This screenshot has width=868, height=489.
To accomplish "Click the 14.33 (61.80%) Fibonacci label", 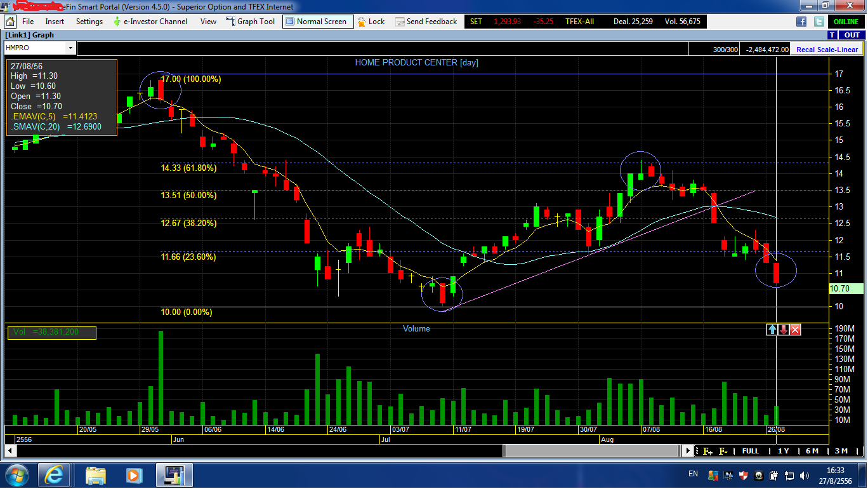I will pyautogui.click(x=188, y=168).
